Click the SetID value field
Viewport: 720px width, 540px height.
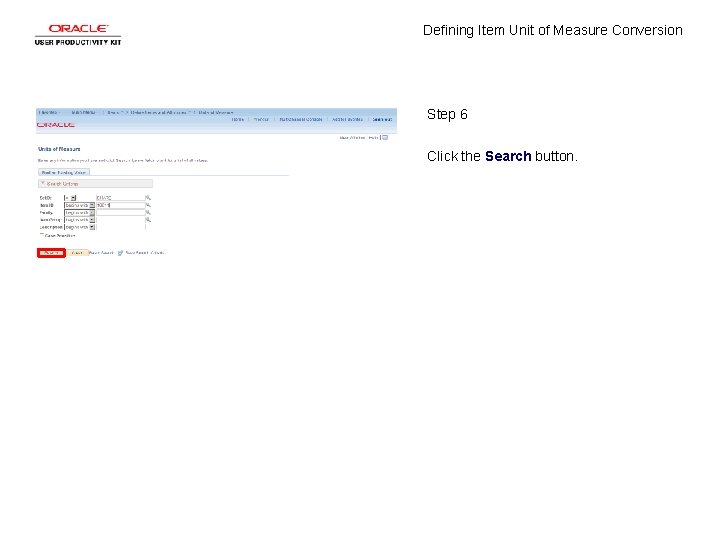coord(121,198)
